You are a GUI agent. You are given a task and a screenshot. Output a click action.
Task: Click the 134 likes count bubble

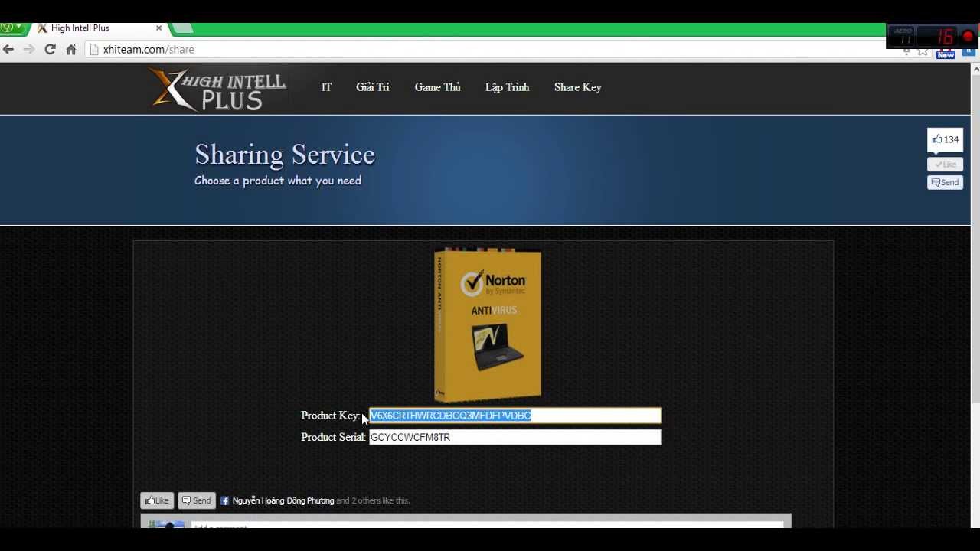(946, 139)
